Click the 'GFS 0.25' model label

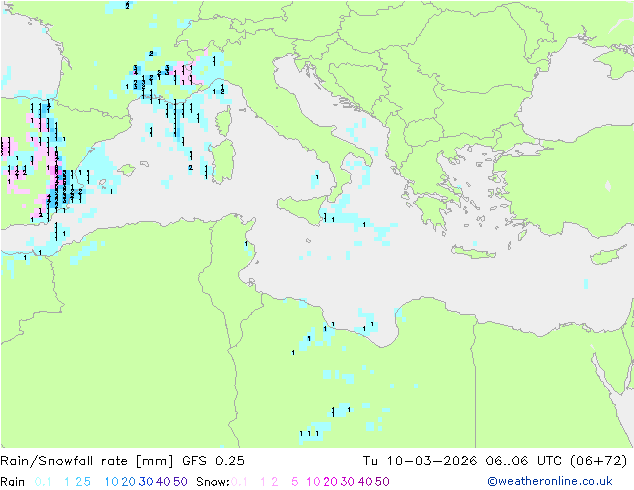213,461
